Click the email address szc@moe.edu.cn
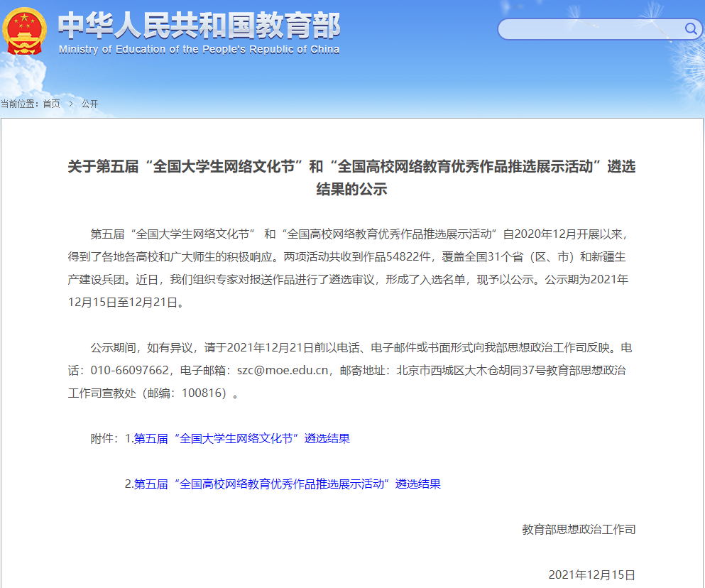 click(x=283, y=370)
